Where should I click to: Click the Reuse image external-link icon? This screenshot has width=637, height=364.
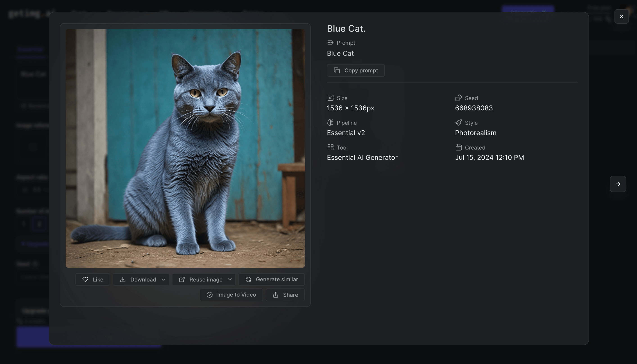click(182, 279)
